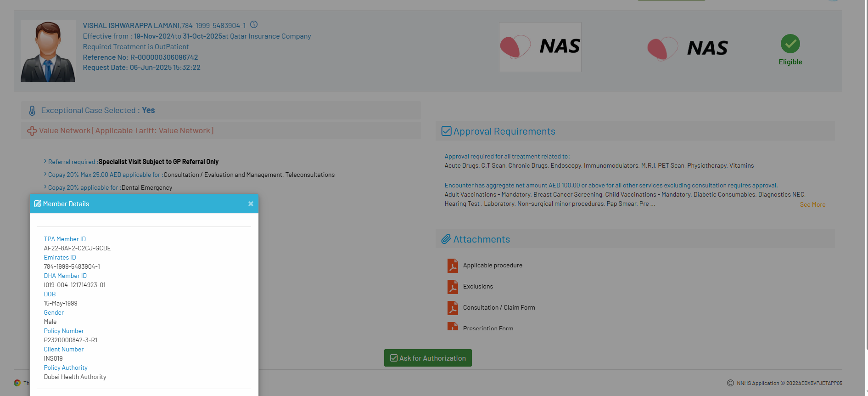Screen dimensions: 868x396
Task: Open the Consultation / Claim Form link
Action: [x=499, y=308]
